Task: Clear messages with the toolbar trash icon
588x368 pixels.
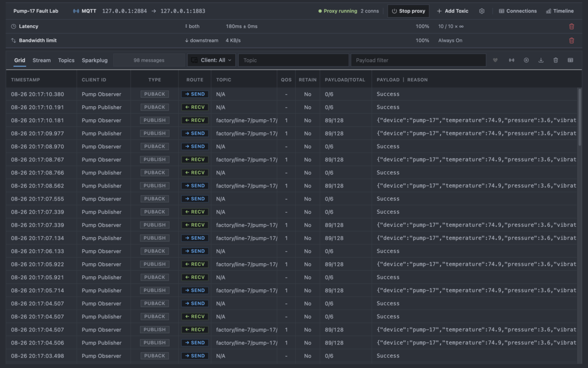Action: (x=556, y=60)
